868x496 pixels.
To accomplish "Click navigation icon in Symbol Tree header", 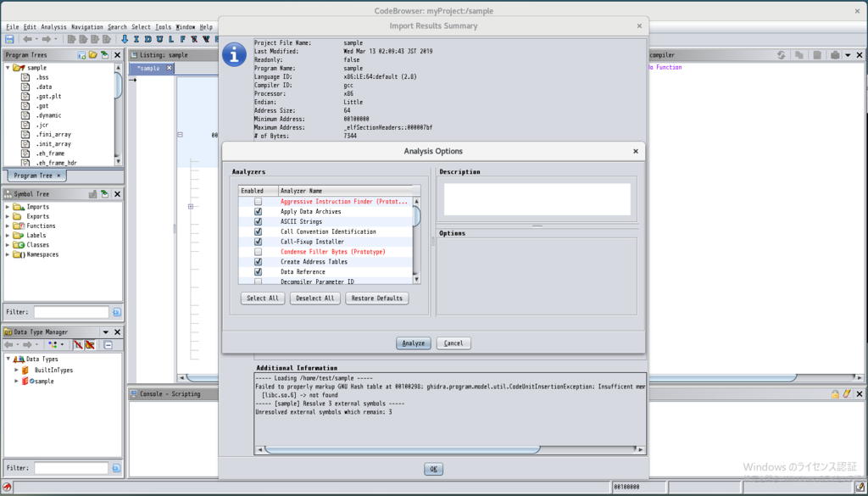I will (x=104, y=194).
